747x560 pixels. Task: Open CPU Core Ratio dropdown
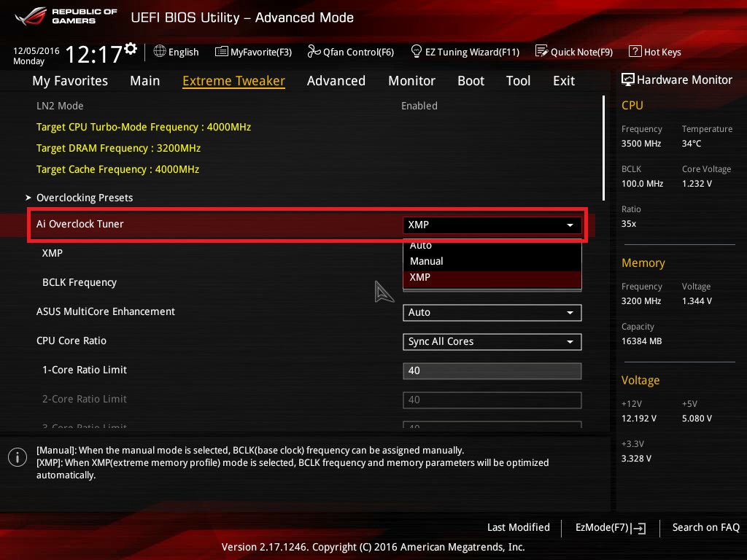point(492,341)
